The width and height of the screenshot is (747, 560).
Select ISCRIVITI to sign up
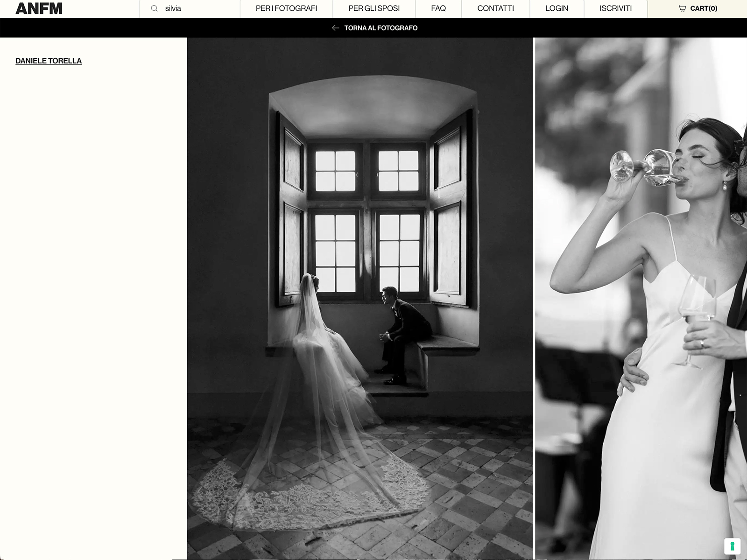(x=615, y=8)
